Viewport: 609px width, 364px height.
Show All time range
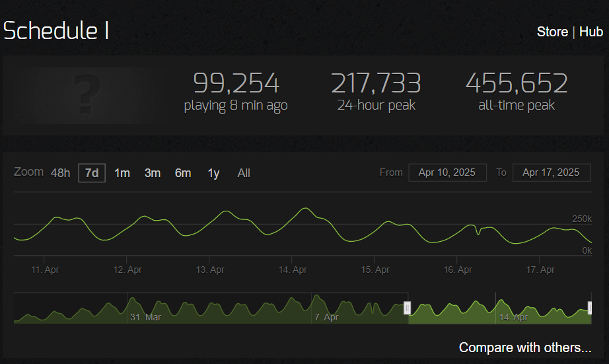(244, 173)
